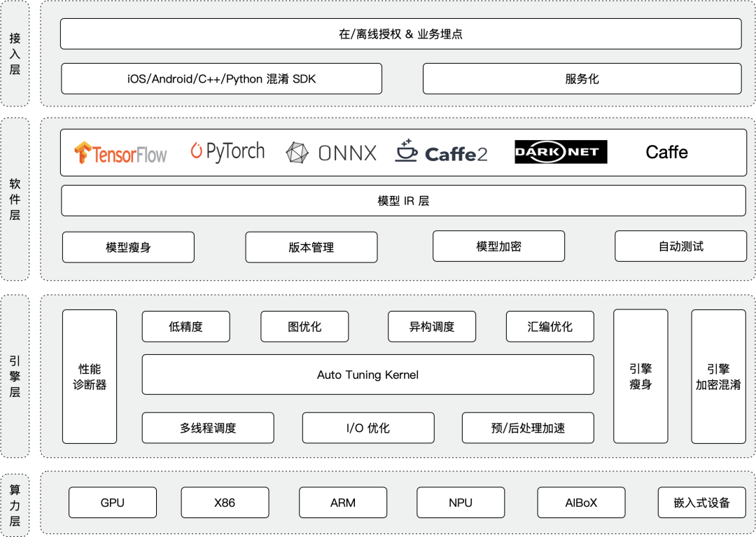Select the 预/后处理加速 box

click(x=528, y=428)
